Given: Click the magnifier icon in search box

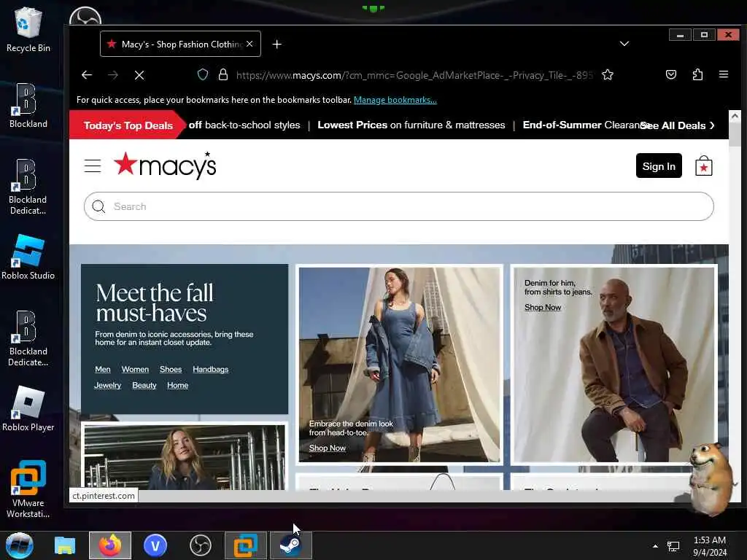Looking at the screenshot, I should pos(98,206).
